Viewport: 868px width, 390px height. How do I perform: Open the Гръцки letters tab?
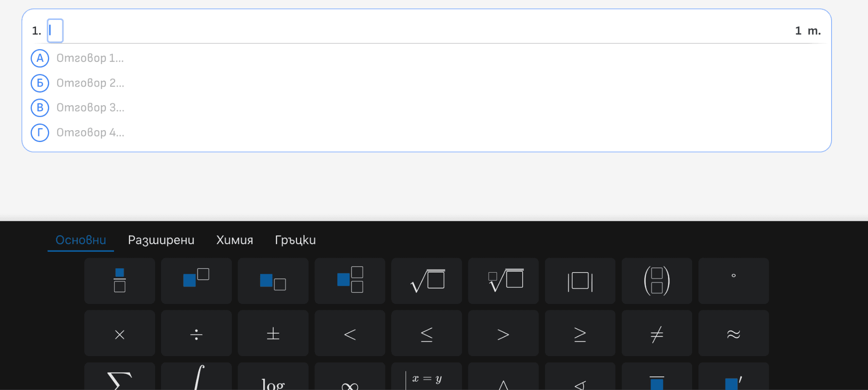[295, 240]
